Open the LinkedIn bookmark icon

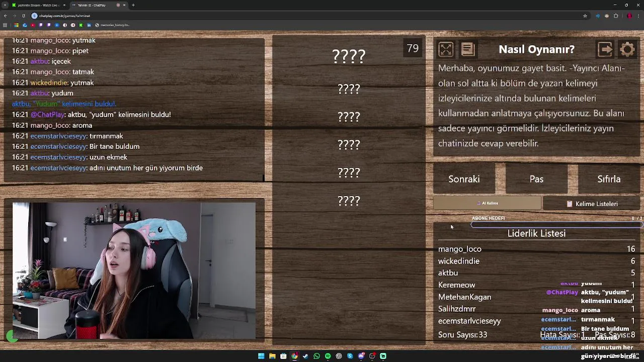pos(89,25)
